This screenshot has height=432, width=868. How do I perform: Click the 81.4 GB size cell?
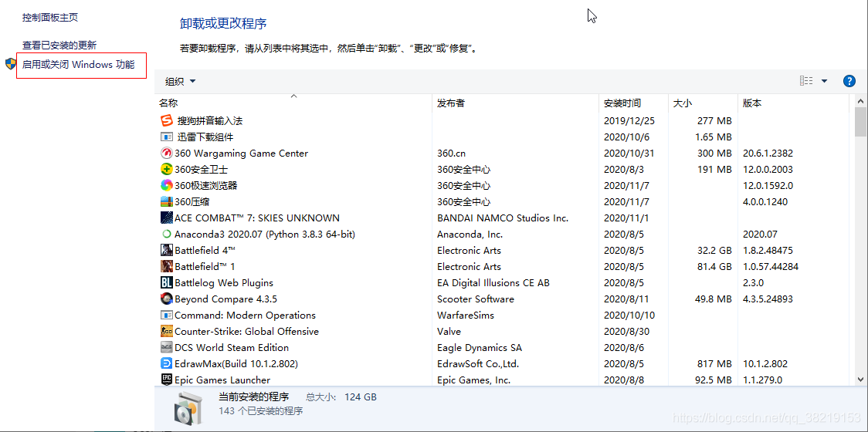pyautogui.click(x=714, y=267)
